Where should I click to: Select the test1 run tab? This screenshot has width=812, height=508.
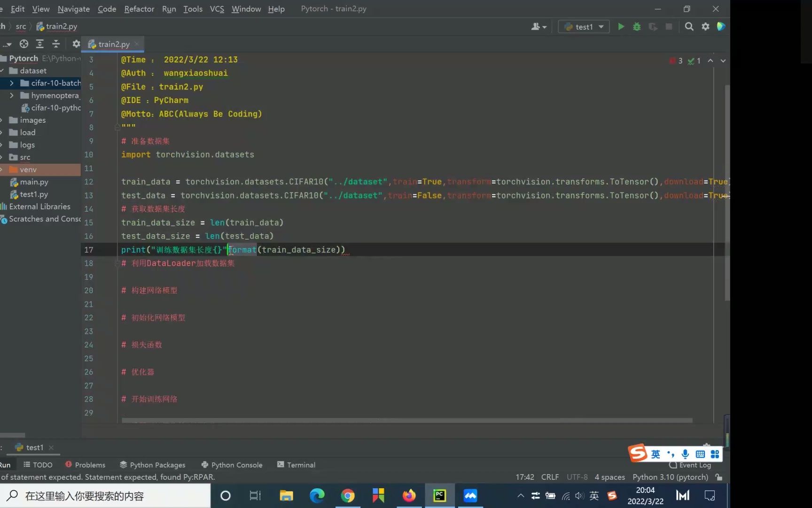(x=35, y=447)
